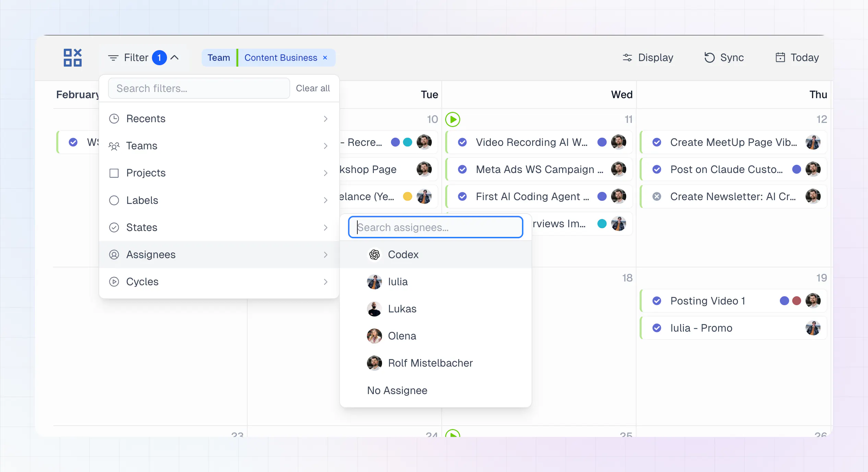The height and width of the screenshot is (472, 868).
Task: Jump to Today in calendar
Action: [x=797, y=57]
